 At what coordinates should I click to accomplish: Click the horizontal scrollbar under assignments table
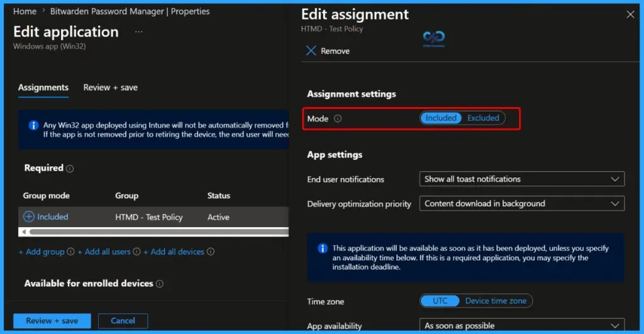coord(159,231)
